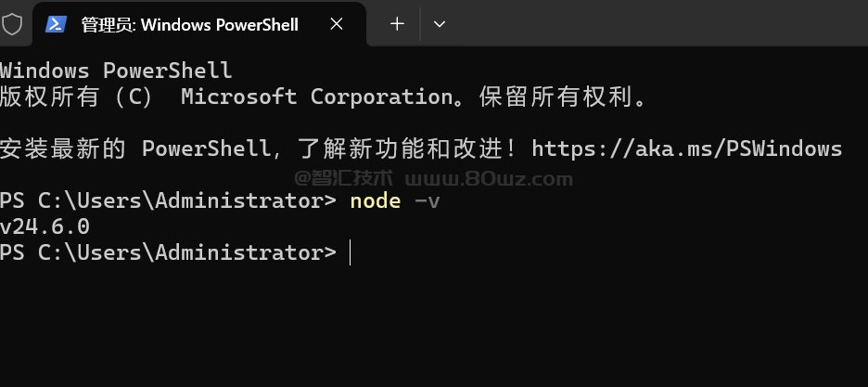This screenshot has width=868, height=387.
Task: Click the Windows PowerShell header line
Action: click(116, 71)
